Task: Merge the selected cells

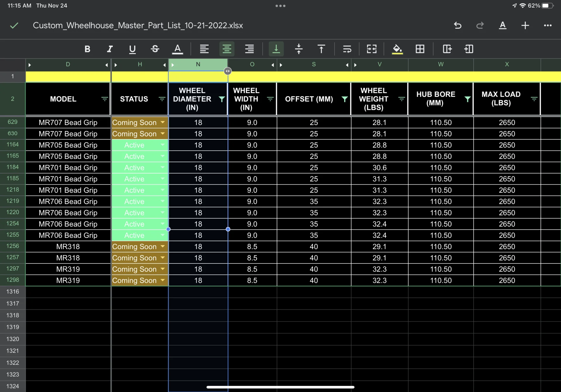Action: click(372, 49)
